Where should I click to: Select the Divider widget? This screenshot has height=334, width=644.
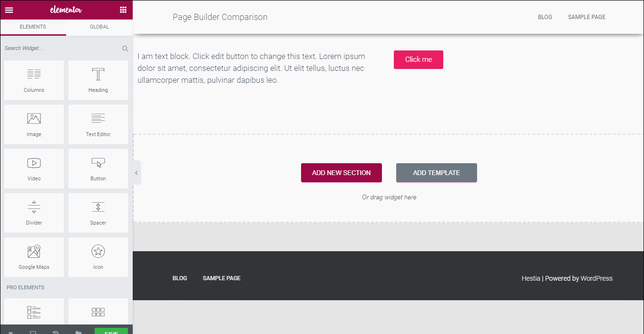pos(34,213)
